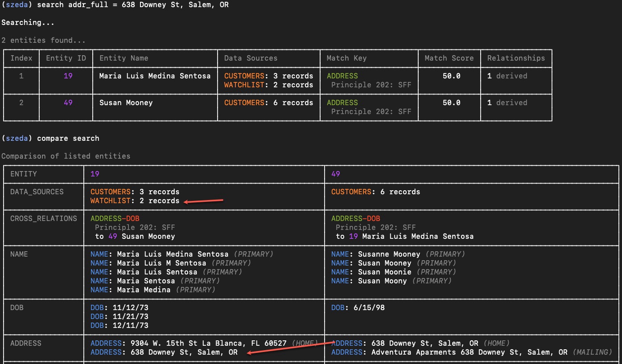
Task: Click the Match Key column header
Action: point(346,58)
